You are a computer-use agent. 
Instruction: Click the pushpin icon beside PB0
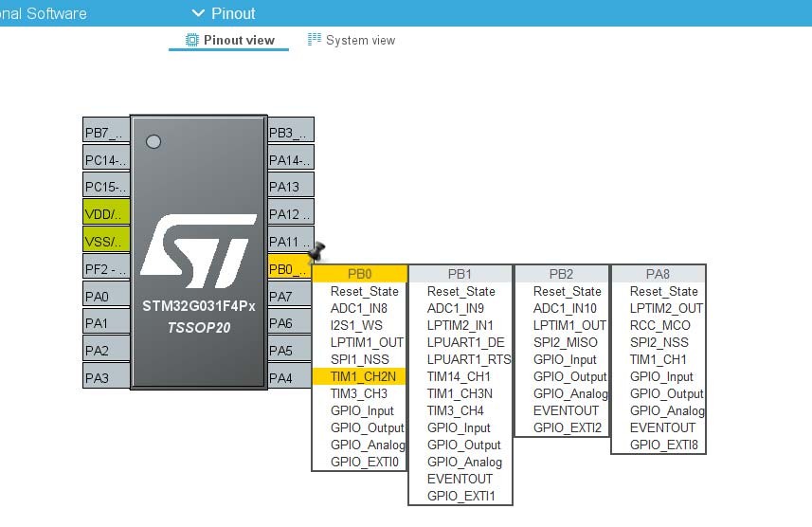tap(316, 252)
